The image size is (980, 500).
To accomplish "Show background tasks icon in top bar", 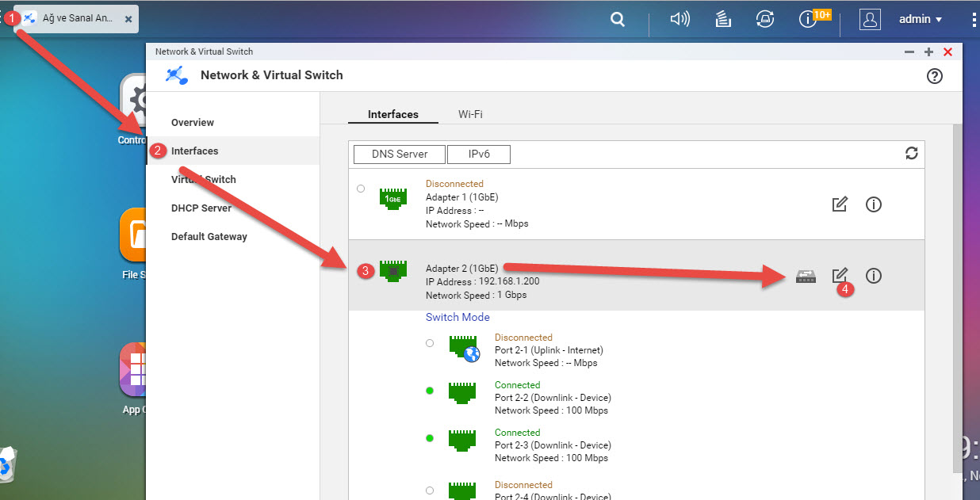I will pyautogui.click(x=723, y=20).
